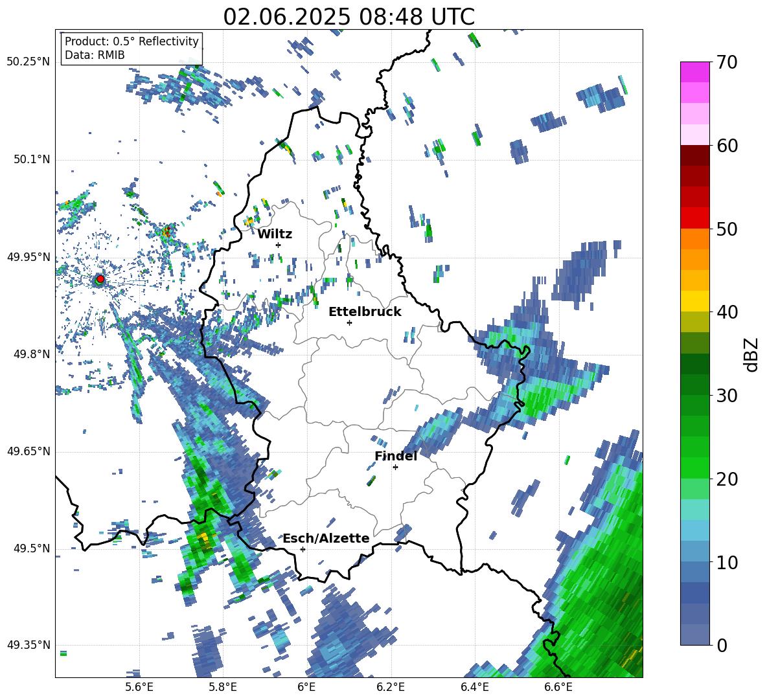Click the 0 colorbar tick label
The width and height of the screenshot is (767, 700).
(722, 646)
